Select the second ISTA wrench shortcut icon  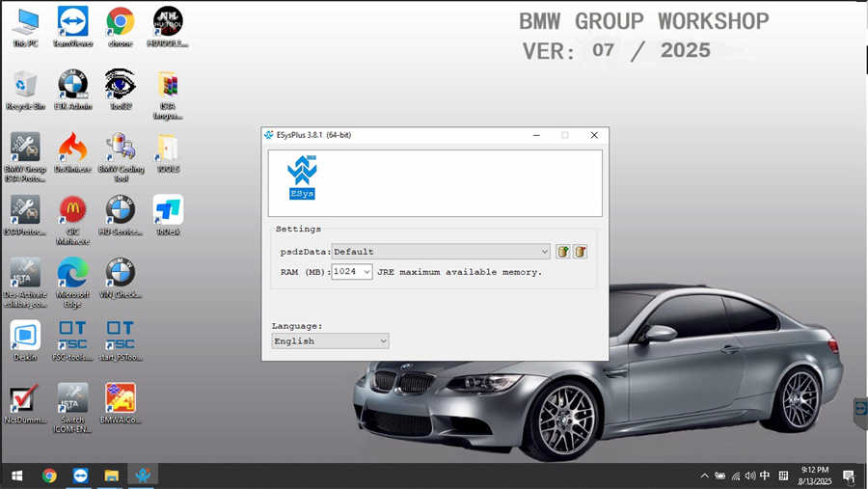pos(25,216)
